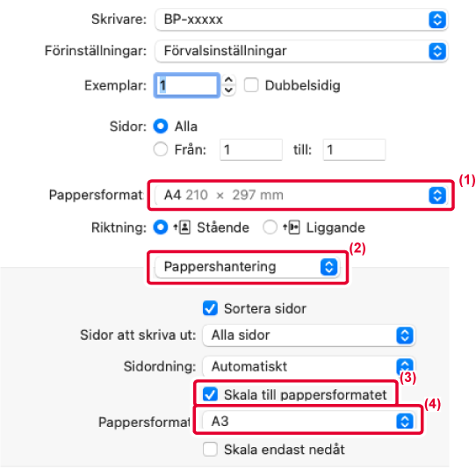Open the Förinställningar presets dropdown
The height and width of the screenshot is (469, 476).
[x=301, y=51]
